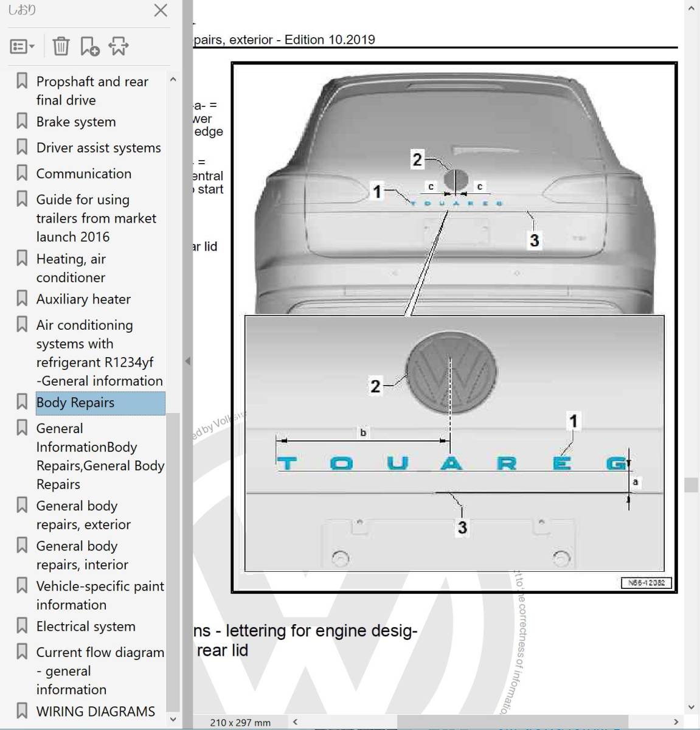Open Guide for using trailers bookmark
The height and width of the screenshot is (730, 700).
[96, 218]
